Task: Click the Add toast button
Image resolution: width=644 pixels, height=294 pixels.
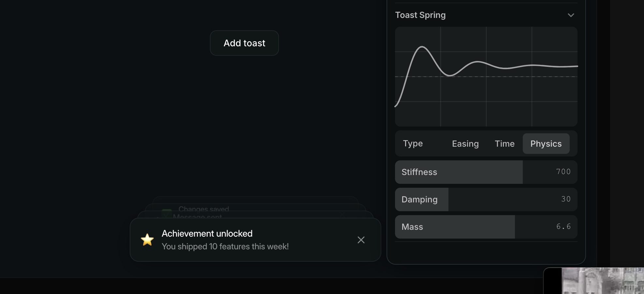Action: (x=244, y=43)
